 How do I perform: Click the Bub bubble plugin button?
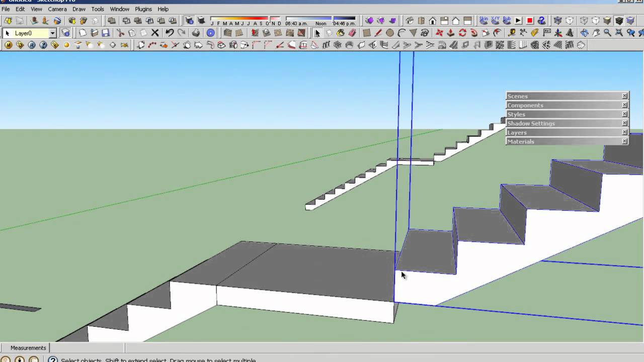click(x=507, y=21)
